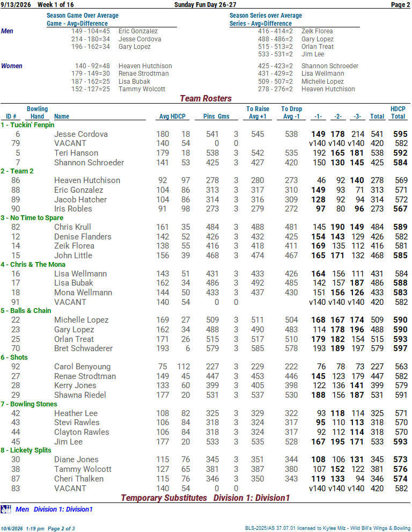Viewport: 412px width, 532px height.
Task: Select roster name 'Shannon Schroeder' in team 1
Action: (x=89, y=163)
